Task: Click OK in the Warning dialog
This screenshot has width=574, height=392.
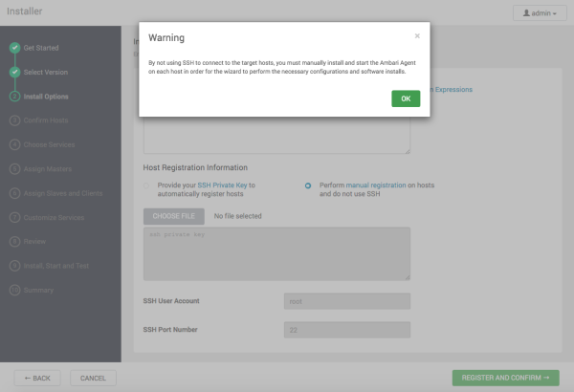Action: [x=406, y=98]
